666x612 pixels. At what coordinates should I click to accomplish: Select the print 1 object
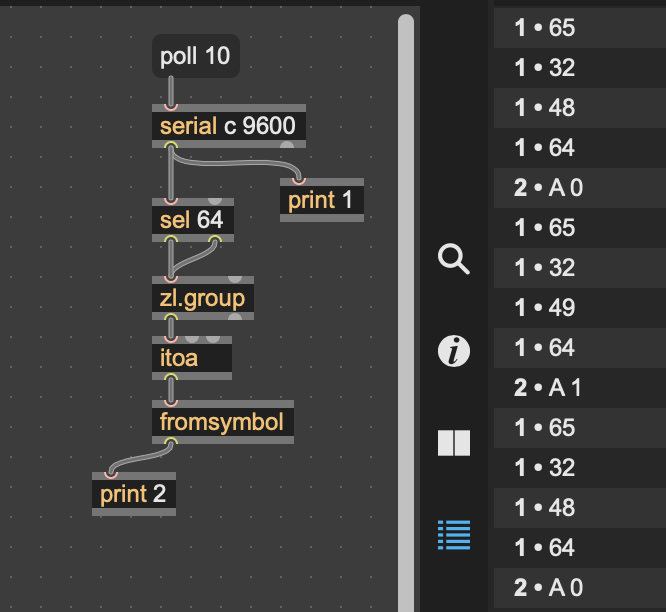pos(321,201)
